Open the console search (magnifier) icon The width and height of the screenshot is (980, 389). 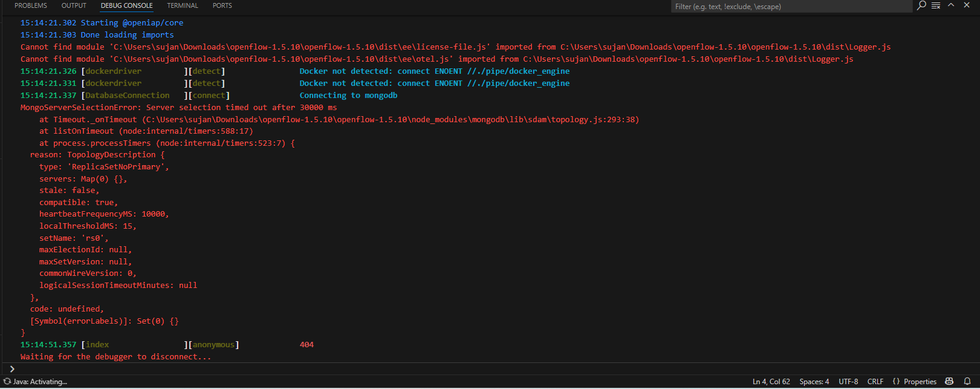pyautogui.click(x=921, y=5)
